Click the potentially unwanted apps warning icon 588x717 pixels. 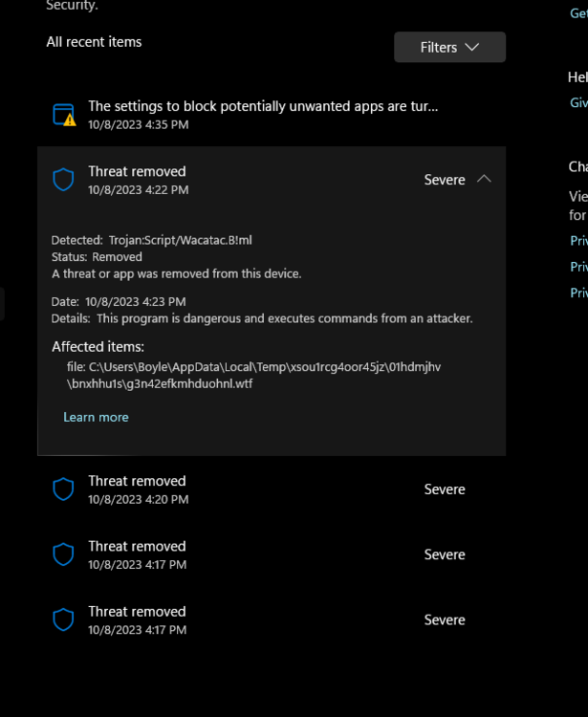click(x=64, y=115)
